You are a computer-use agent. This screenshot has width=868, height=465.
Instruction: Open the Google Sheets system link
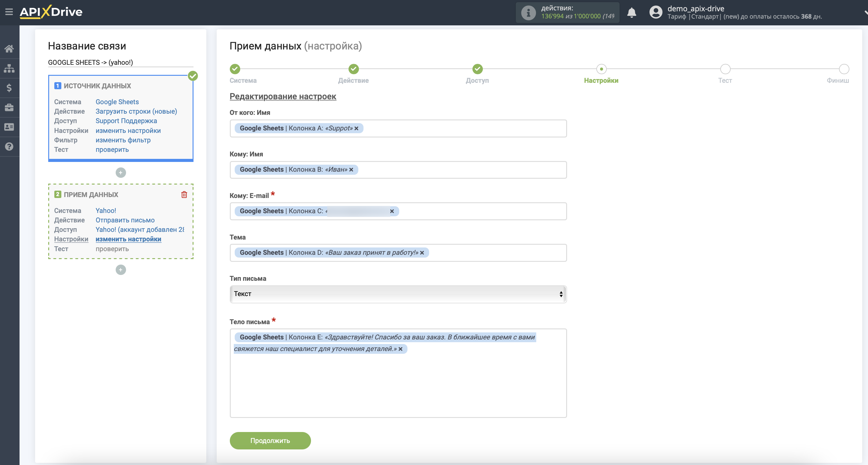117,102
